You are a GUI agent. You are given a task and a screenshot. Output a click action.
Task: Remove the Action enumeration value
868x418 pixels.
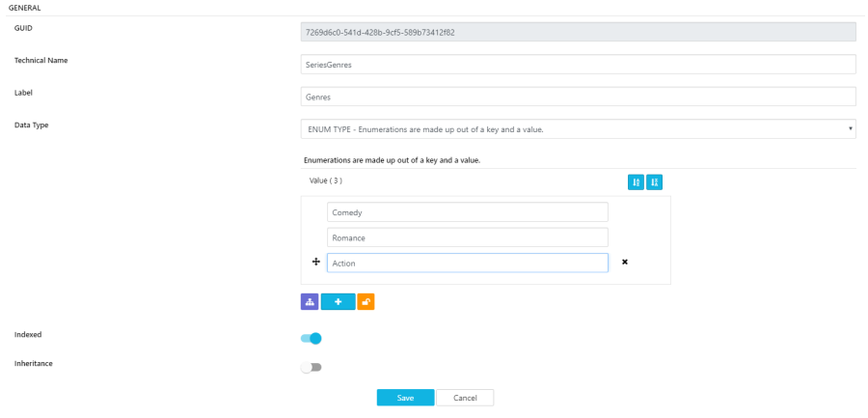625,262
